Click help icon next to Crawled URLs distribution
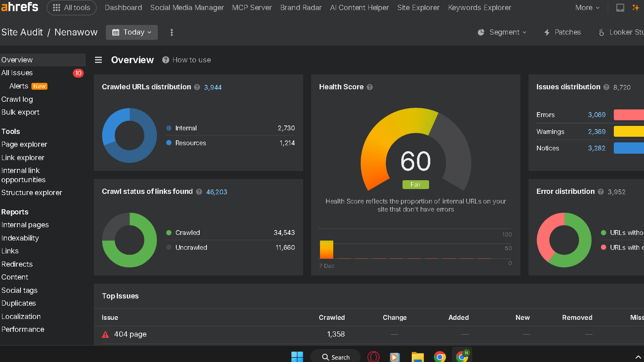Image resolution: width=644 pixels, height=362 pixels. click(x=197, y=87)
